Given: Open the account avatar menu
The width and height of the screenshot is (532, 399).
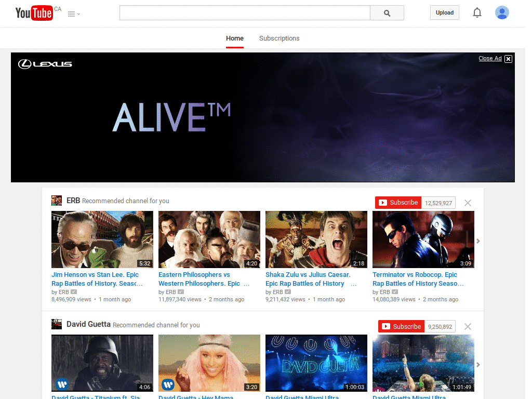Looking at the screenshot, I should click(502, 12).
